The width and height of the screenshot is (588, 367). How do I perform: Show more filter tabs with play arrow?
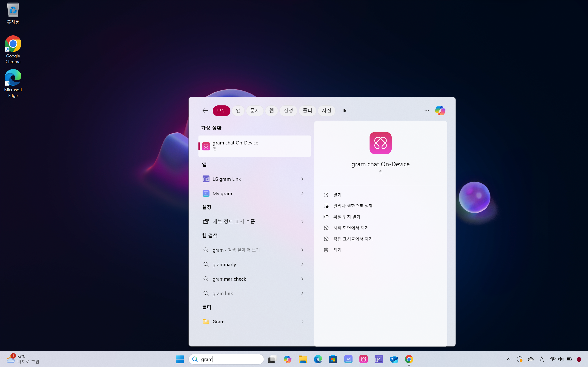[345, 111]
